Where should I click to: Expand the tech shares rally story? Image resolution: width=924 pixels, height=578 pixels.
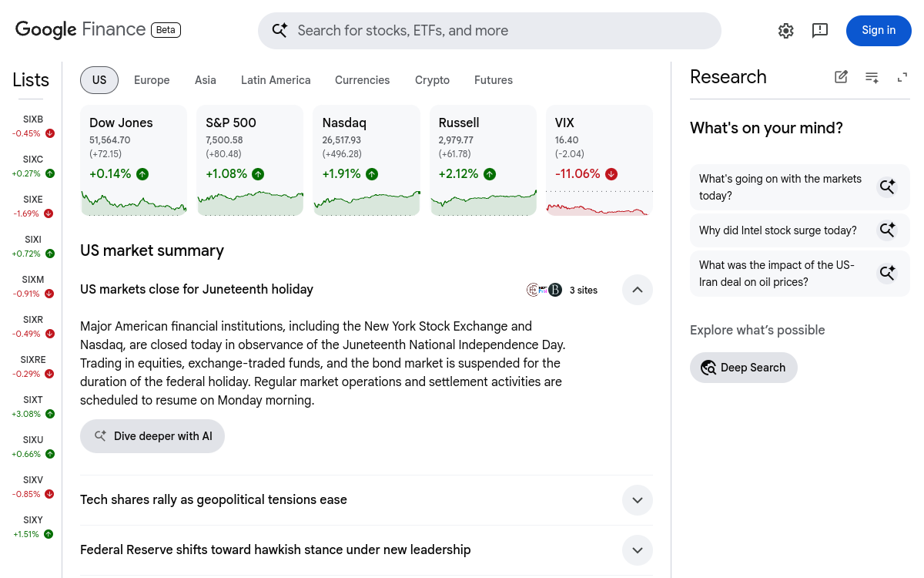coord(638,500)
